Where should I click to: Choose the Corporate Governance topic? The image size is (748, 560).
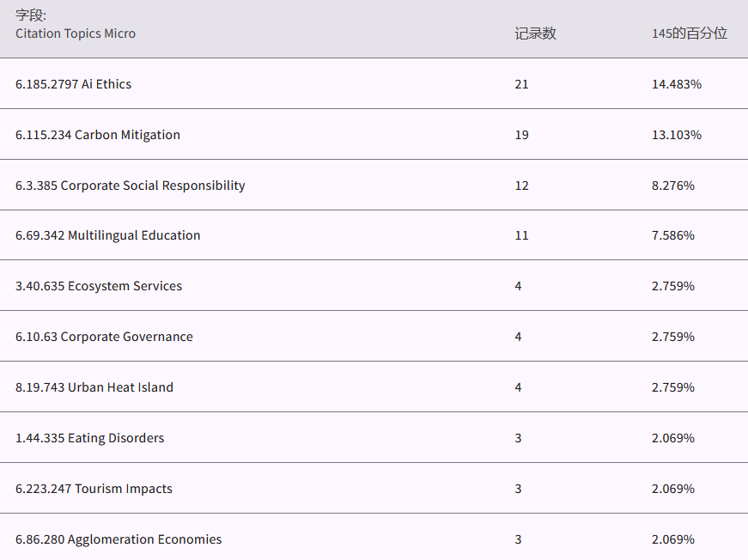click(104, 337)
